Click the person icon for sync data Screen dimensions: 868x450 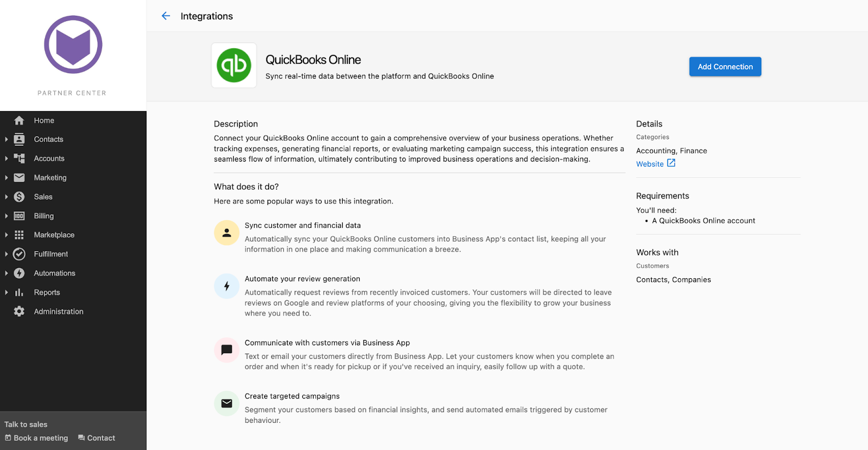[x=227, y=233]
